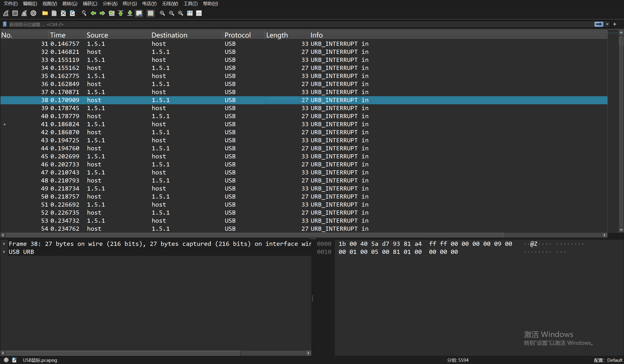Open the 分析(A) menu
Viewport: 624px width, 364px height.
[x=110, y=3]
